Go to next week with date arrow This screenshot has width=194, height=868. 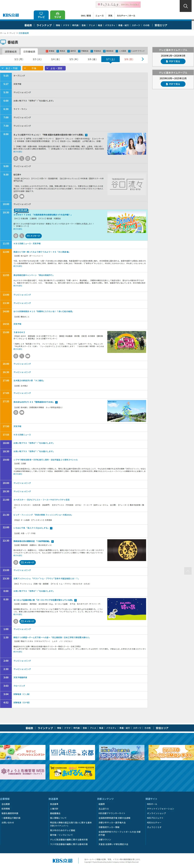143,59
